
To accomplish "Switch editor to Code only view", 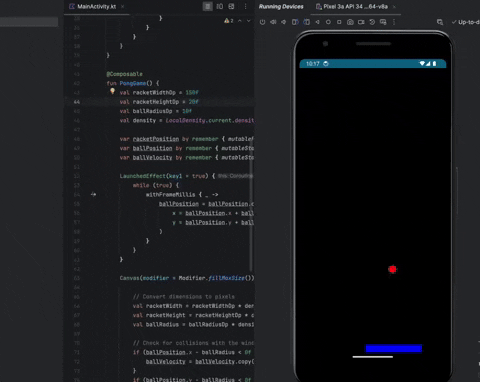I will [207, 6].
